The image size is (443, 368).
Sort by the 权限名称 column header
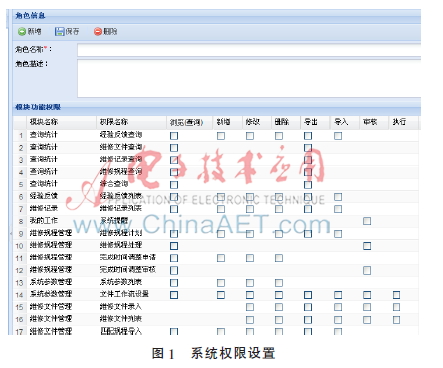pyautogui.click(x=131, y=122)
